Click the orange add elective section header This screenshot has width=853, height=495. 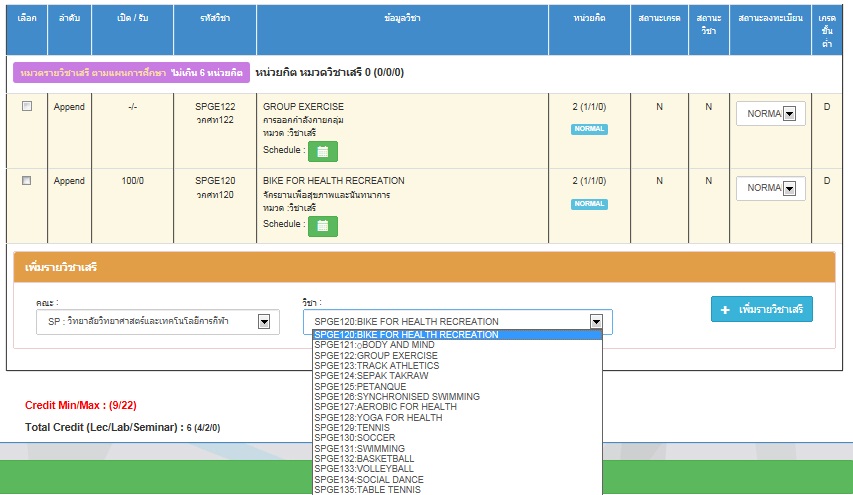point(424,267)
